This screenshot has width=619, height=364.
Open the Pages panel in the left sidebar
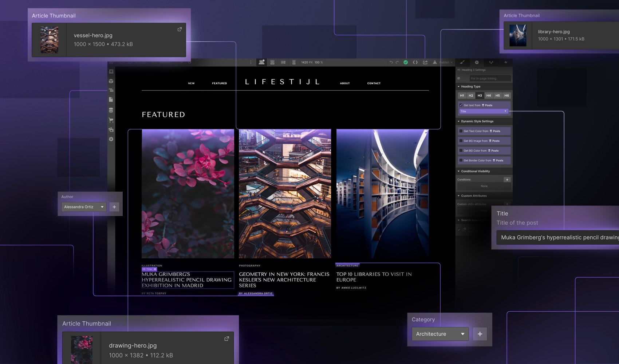111,99
